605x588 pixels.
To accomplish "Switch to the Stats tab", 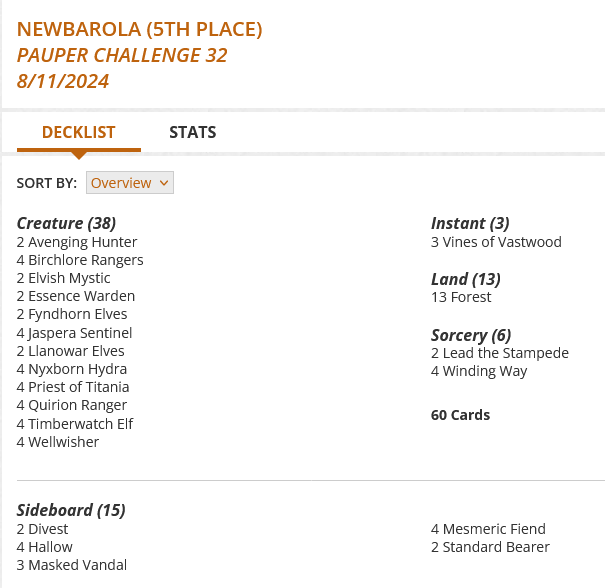I will 192,132.
